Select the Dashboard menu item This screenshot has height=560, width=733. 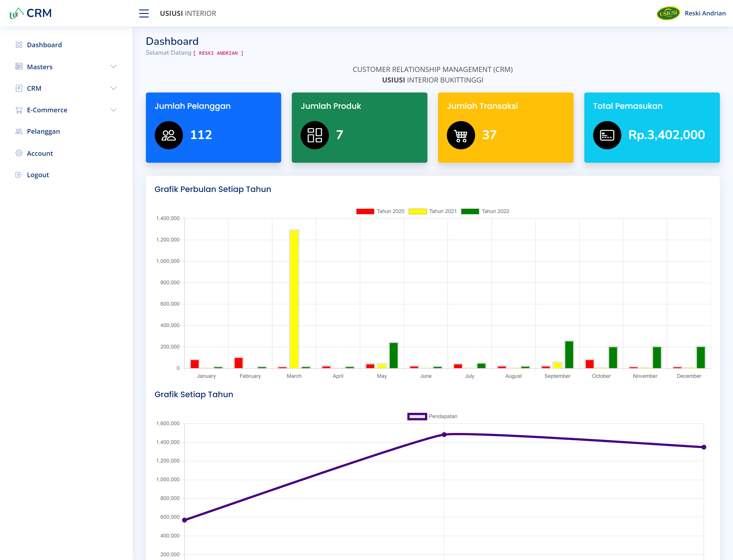pos(44,45)
